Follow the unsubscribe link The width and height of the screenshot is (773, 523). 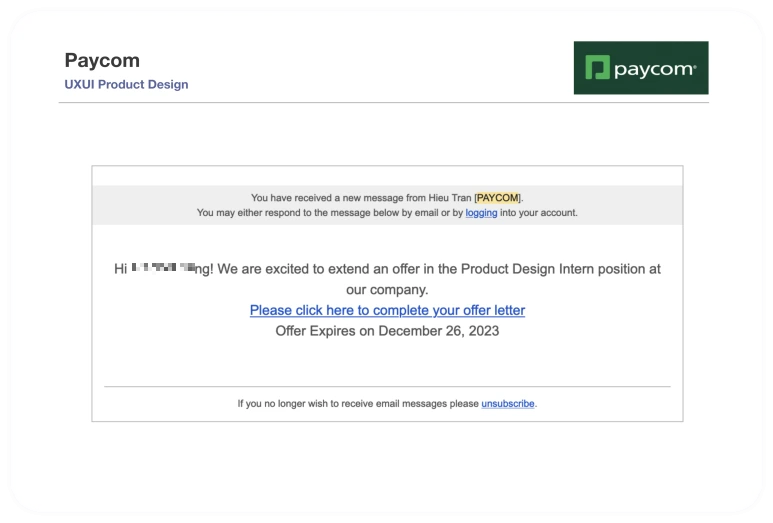[508, 403]
